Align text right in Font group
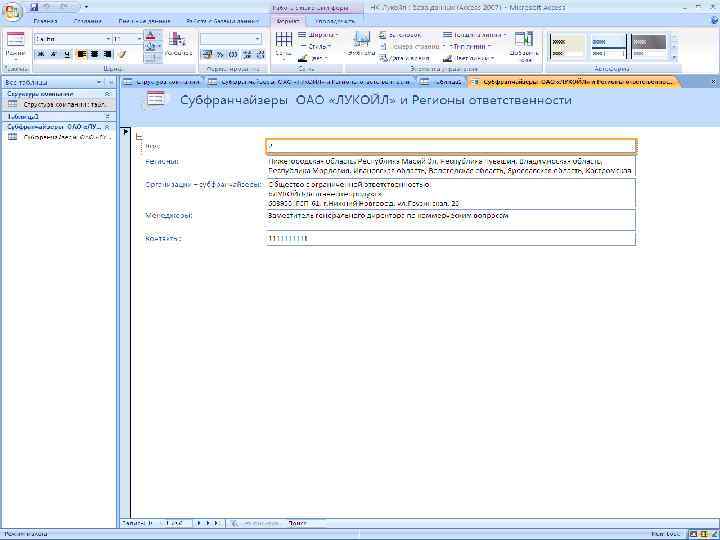The image size is (720, 540). pos(107,54)
